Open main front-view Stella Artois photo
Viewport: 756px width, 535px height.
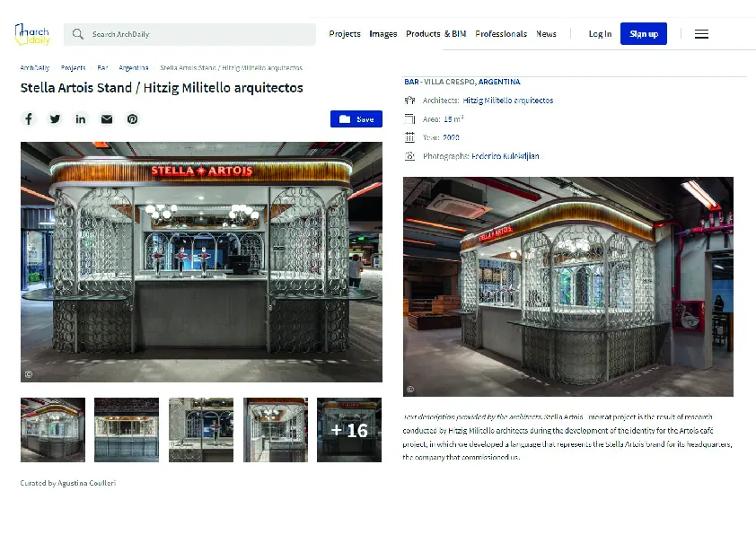pos(201,262)
